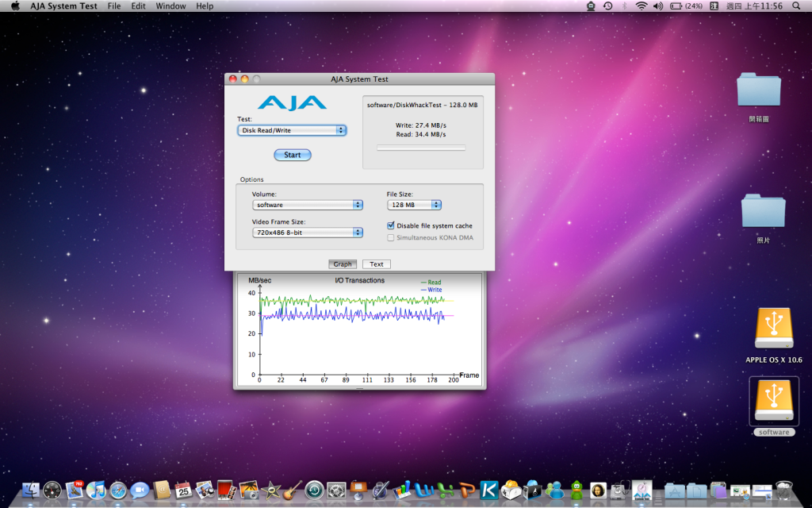Click the clock showing 11:56
The height and width of the screenshot is (508, 812).
coord(754,6)
